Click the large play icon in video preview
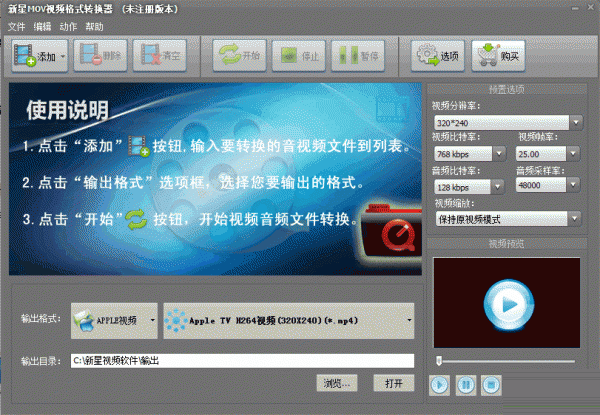Image resolution: width=600 pixels, height=415 pixels. tap(508, 304)
